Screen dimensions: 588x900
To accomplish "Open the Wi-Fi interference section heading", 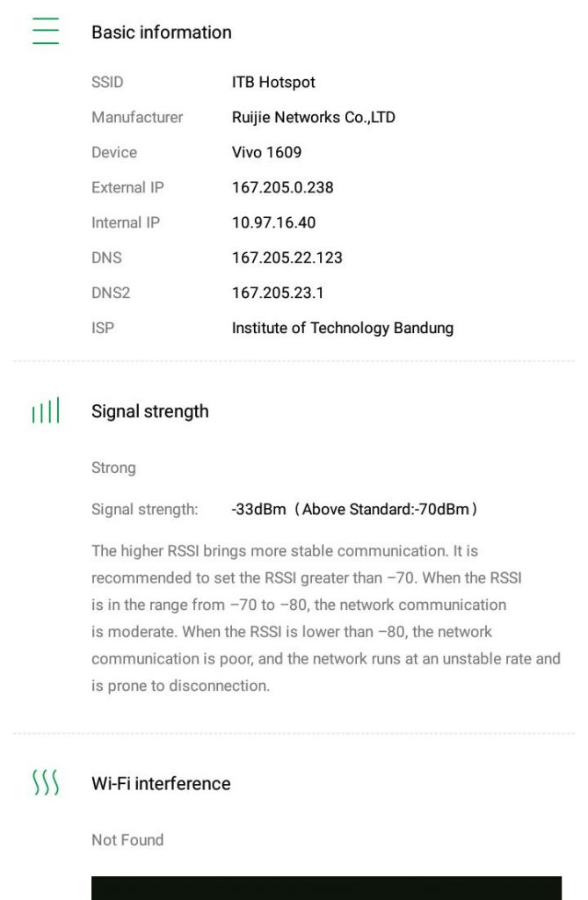I will point(161,783).
